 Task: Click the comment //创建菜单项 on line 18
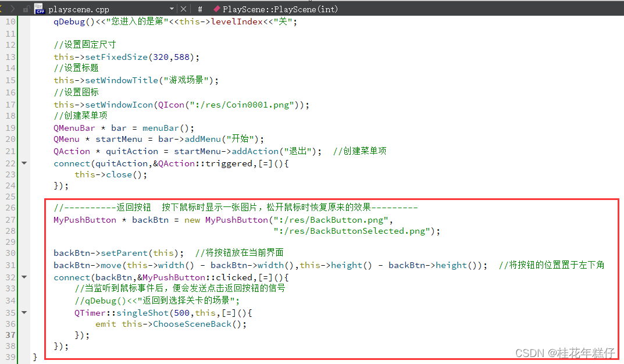[x=80, y=115]
